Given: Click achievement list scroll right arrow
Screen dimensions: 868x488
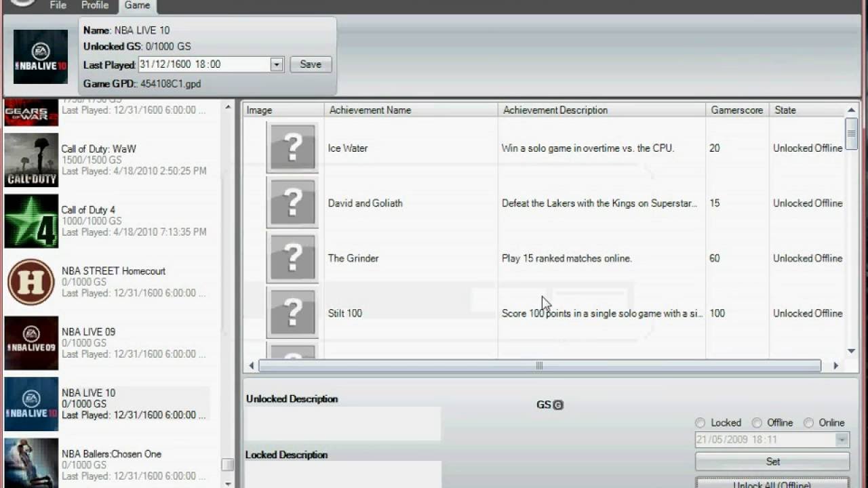Looking at the screenshot, I should coord(835,366).
